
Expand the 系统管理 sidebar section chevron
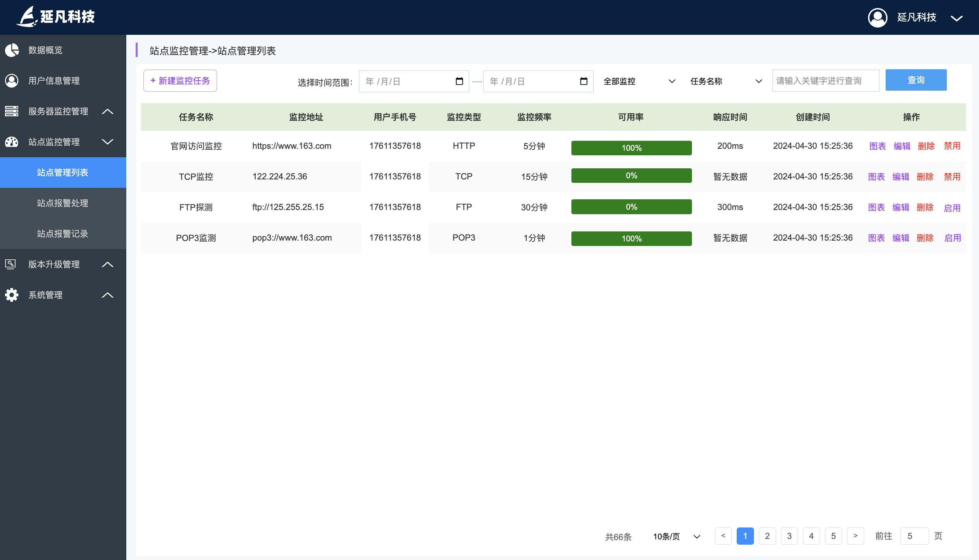point(108,295)
